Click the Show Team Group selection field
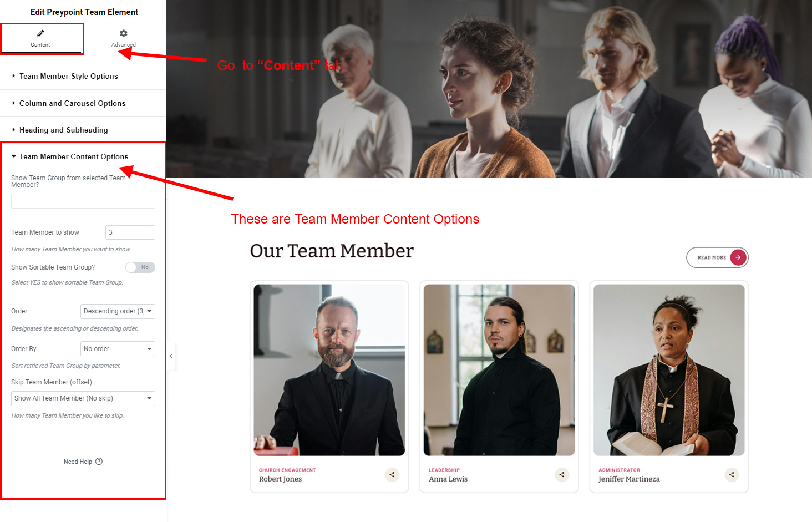The width and height of the screenshot is (812, 522). pyautogui.click(x=83, y=201)
